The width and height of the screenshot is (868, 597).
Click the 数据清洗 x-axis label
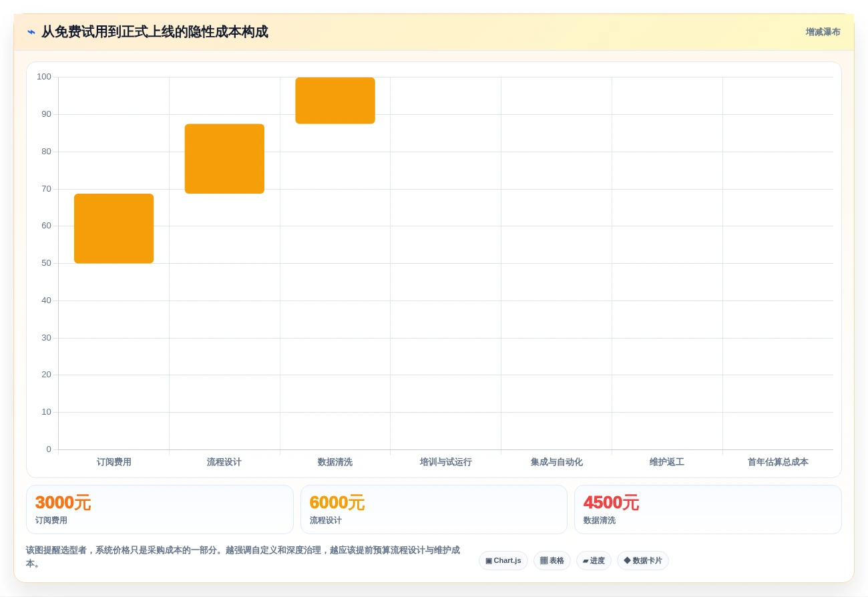335,462
